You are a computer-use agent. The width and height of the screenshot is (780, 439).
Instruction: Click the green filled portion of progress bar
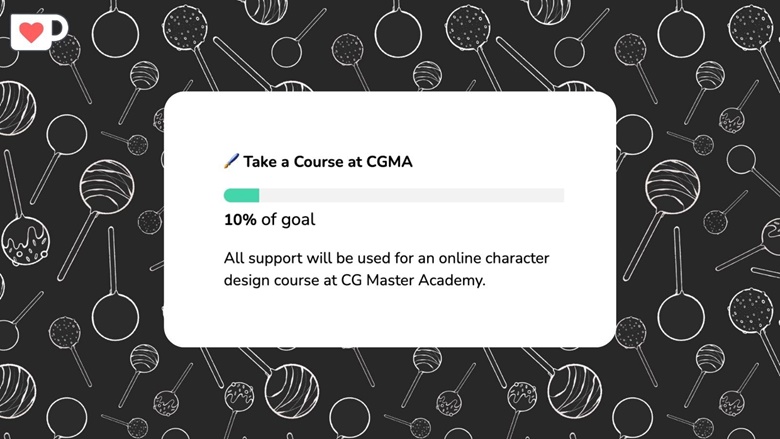[242, 195]
